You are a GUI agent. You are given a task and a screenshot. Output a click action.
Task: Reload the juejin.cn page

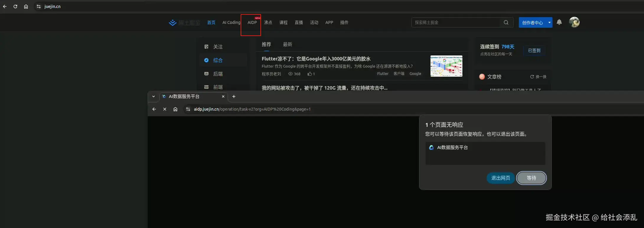[x=15, y=6]
